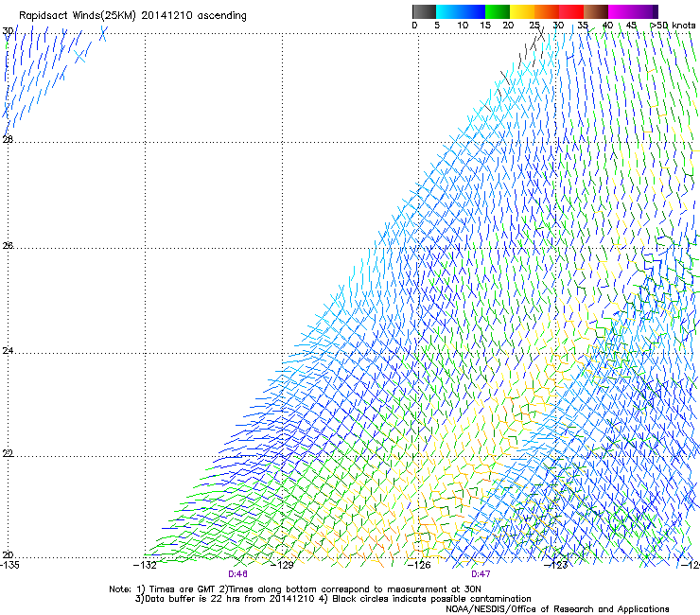Screen dimensions: 700x615
Task: Click the latitude label '26'
Action: pyautogui.click(x=8, y=245)
